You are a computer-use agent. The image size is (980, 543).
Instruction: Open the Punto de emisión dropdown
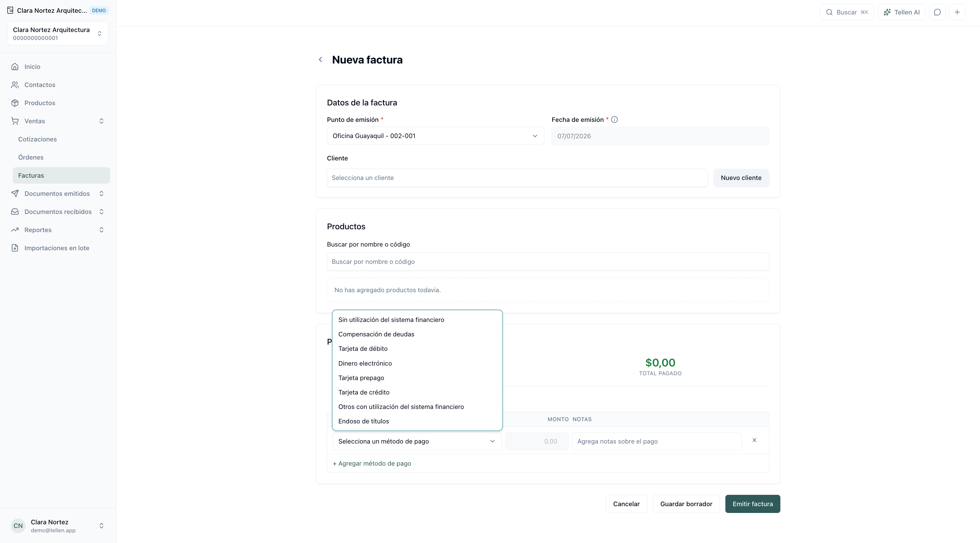(436, 136)
